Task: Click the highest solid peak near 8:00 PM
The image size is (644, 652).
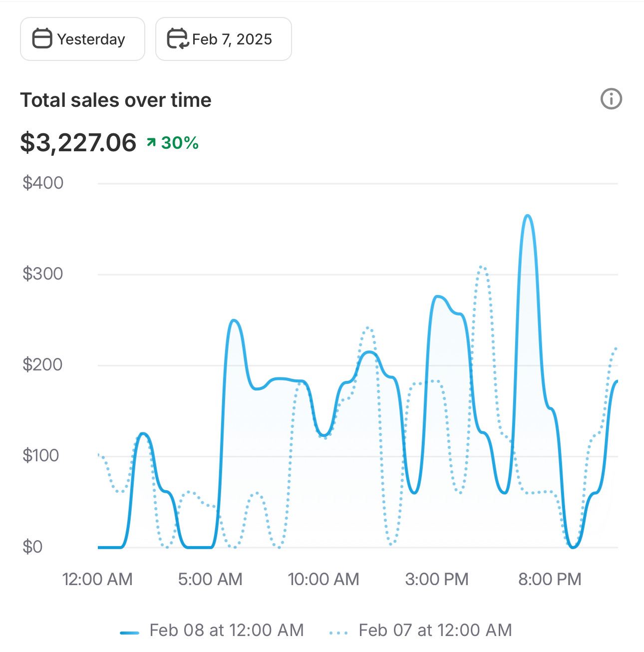Action: pos(528,216)
